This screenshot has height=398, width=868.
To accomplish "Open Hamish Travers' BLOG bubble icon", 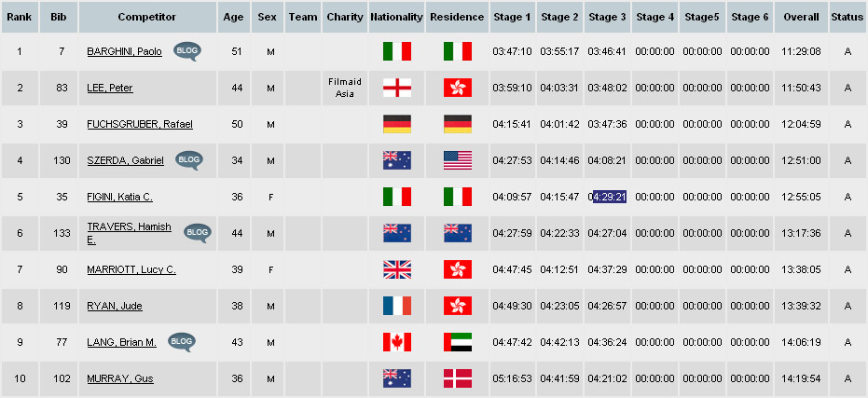I will (x=197, y=232).
